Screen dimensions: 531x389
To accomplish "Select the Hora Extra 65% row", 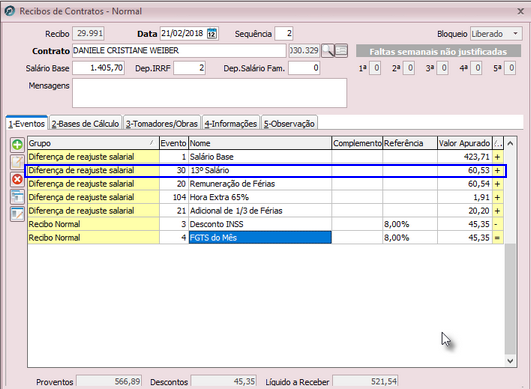I will point(265,197).
